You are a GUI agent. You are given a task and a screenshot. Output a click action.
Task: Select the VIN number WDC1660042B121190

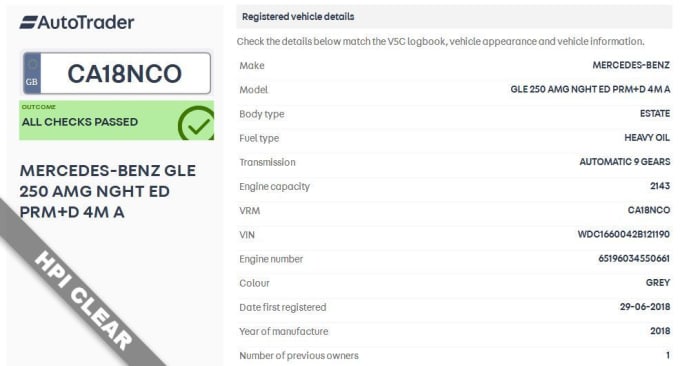(624, 235)
